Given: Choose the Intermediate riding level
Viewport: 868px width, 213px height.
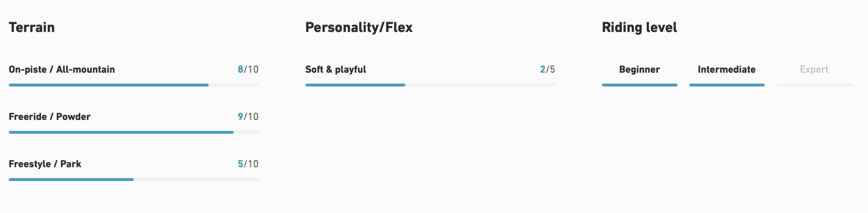Looking at the screenshot, I should 726,69.
